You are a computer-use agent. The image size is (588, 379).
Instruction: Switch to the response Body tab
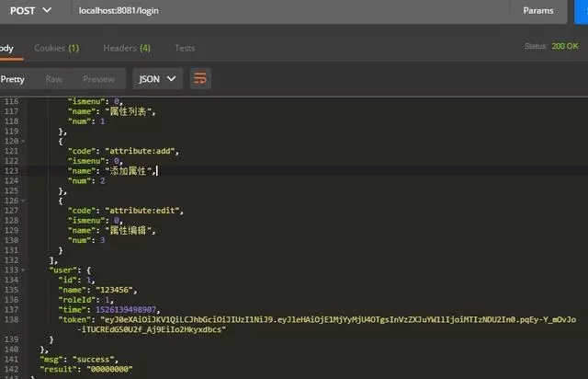pos(7,48)
